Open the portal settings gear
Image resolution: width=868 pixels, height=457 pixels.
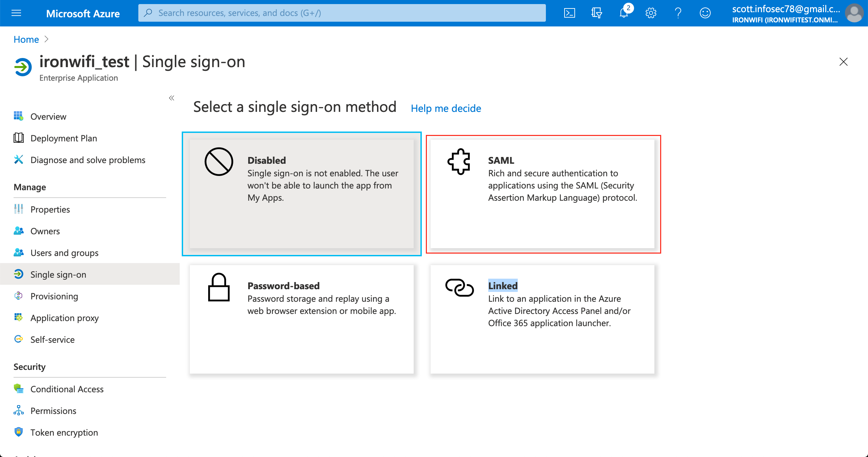[650, 13]
